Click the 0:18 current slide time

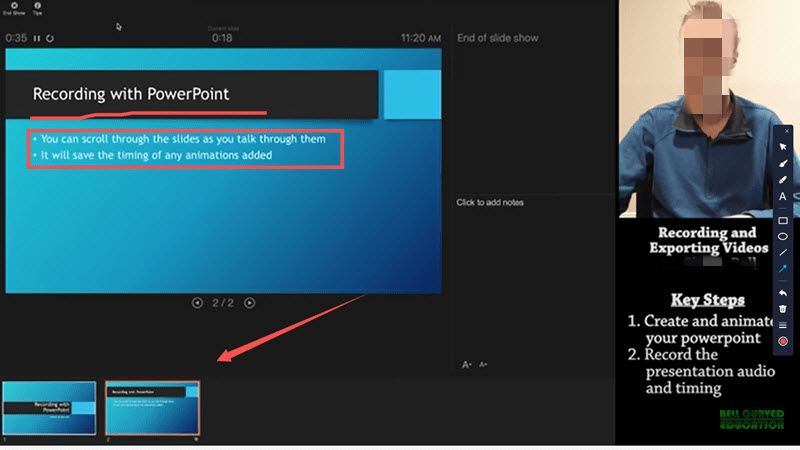click(222, 38)
